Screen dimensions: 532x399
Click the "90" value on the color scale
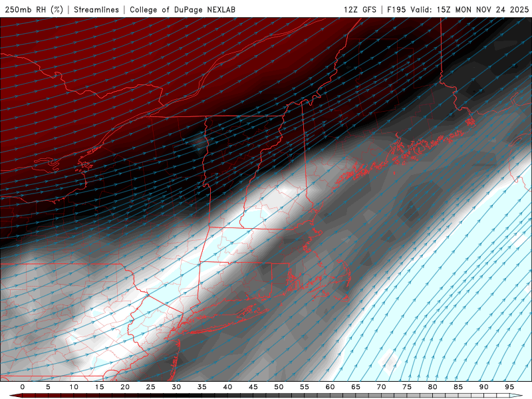tap(483, 387)
